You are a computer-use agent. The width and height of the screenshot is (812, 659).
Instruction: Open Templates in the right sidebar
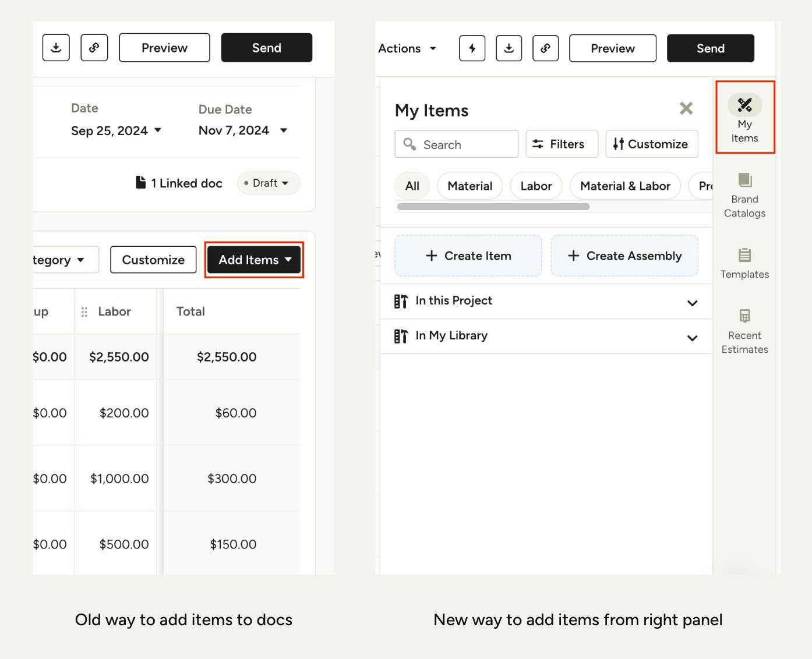point(744,263)
